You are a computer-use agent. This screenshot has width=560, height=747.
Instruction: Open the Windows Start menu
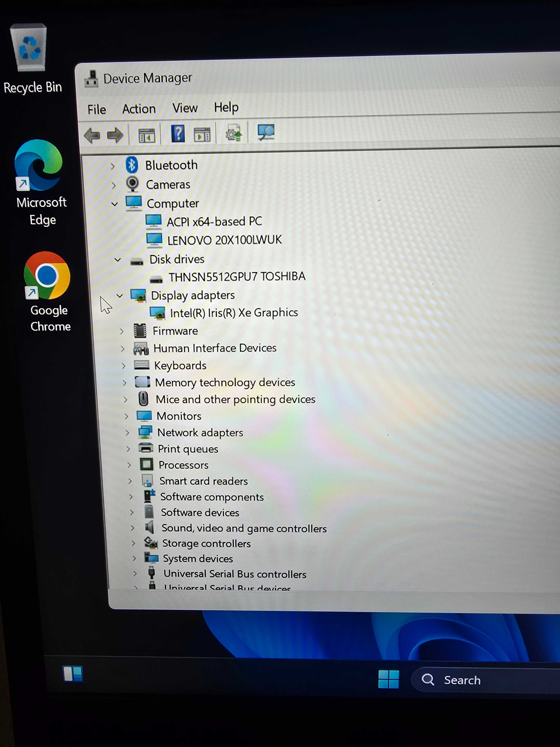388,679
